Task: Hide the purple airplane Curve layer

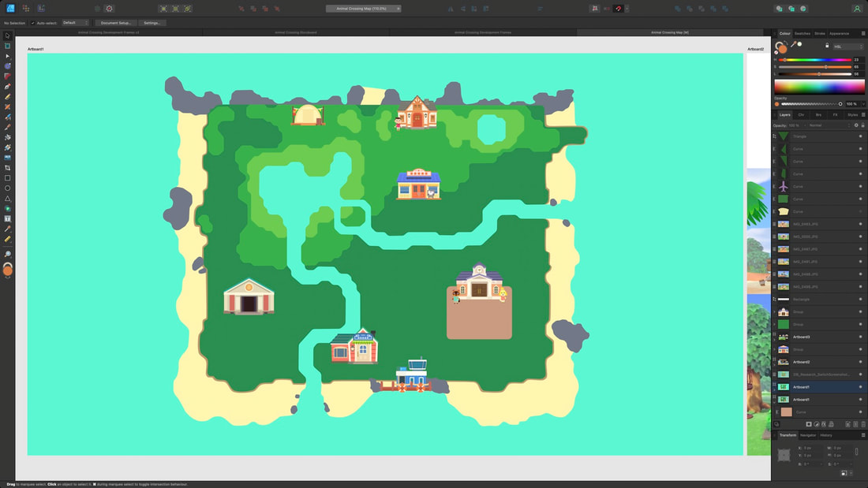Action: click(860, 187)
